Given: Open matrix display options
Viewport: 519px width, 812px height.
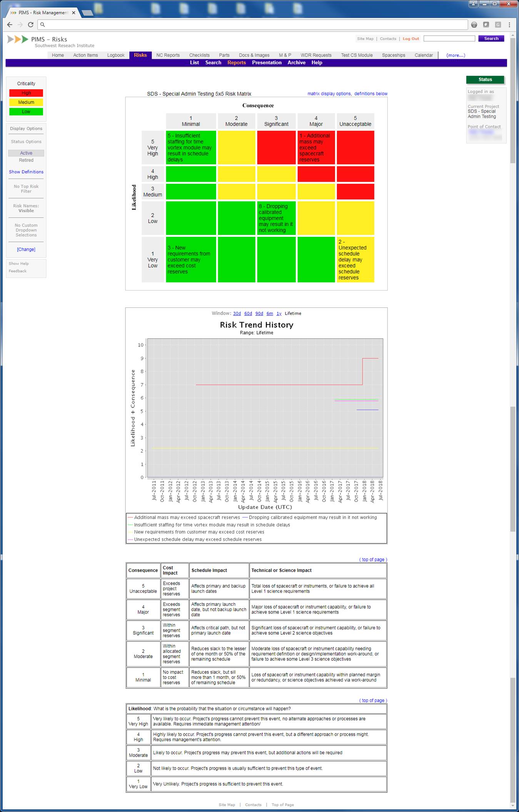Looking at the screenshot, I should click(329, 94).
